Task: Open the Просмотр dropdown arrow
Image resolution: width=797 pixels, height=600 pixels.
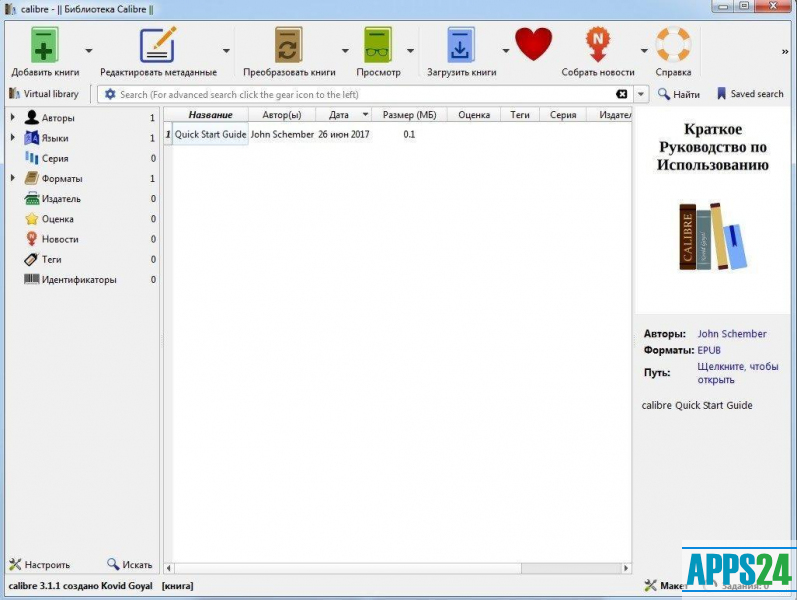Action: pyautogui.click(x=410, y=50)
